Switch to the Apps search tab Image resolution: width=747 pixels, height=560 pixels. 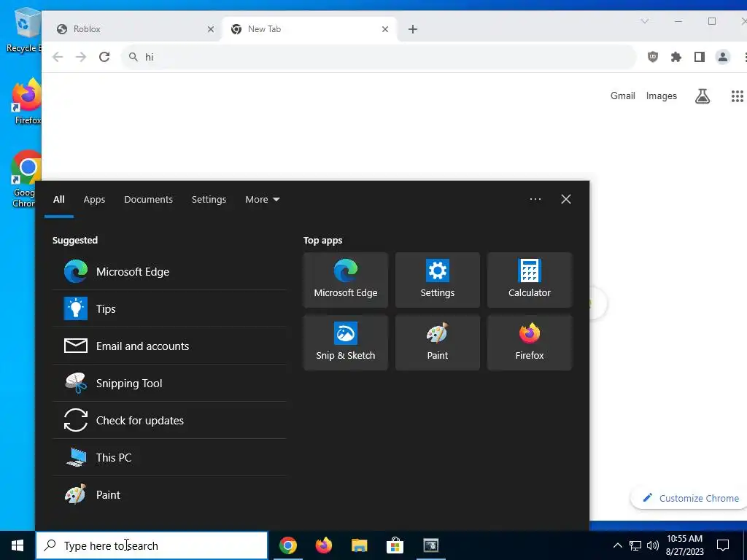pos(94,200)
